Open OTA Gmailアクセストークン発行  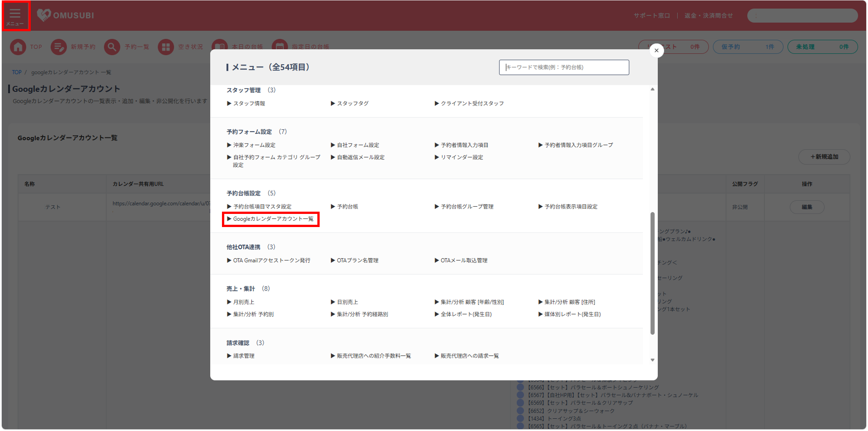269,260
